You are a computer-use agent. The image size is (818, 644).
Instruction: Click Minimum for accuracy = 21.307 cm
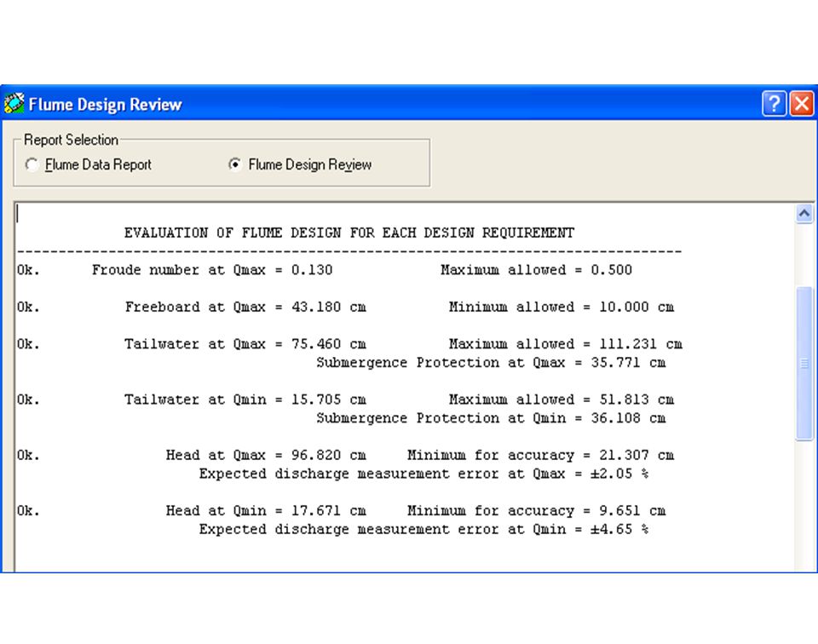540,455
